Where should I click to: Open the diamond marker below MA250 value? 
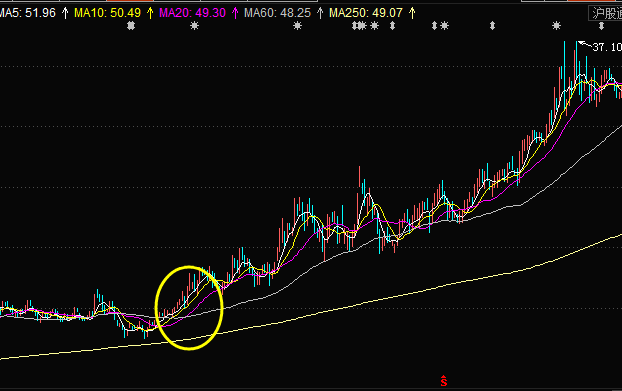pos(392,26)
